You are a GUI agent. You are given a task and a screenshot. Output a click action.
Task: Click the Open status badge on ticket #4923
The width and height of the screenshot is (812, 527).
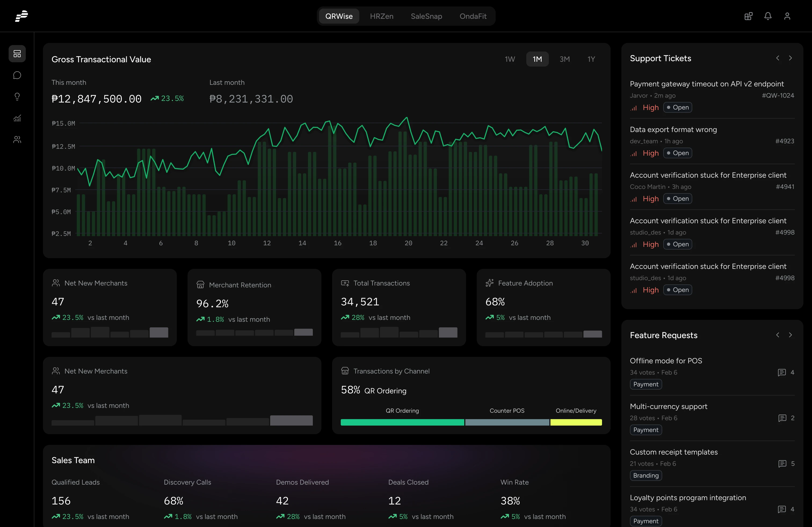coord(677,153)
